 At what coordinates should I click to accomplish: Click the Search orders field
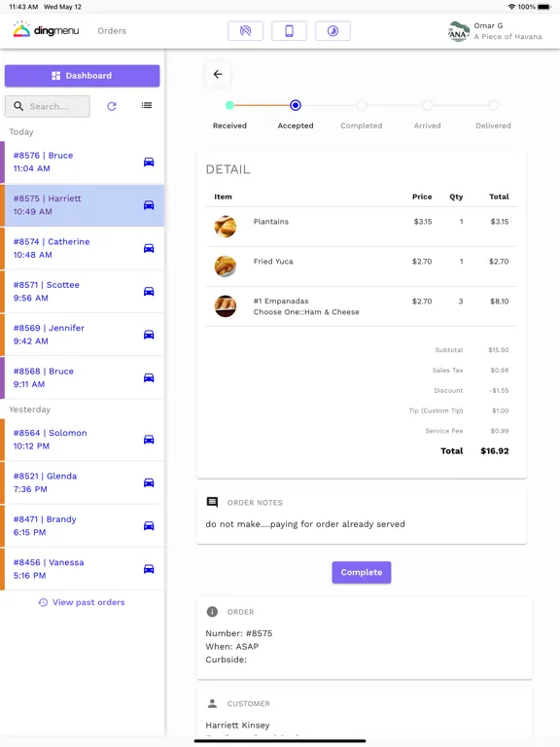coord(48,106)
